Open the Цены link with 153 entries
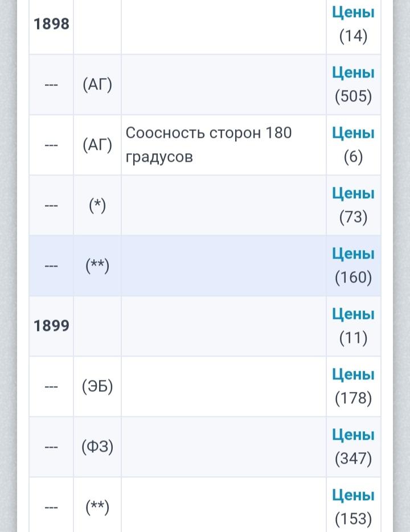Viewport: 410px width, 532px height. point(353,496)
